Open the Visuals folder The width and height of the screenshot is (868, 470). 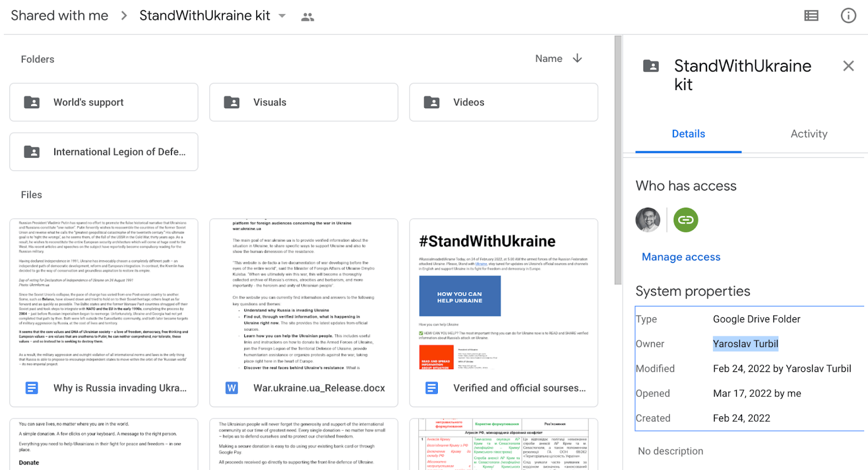[304, 102]
